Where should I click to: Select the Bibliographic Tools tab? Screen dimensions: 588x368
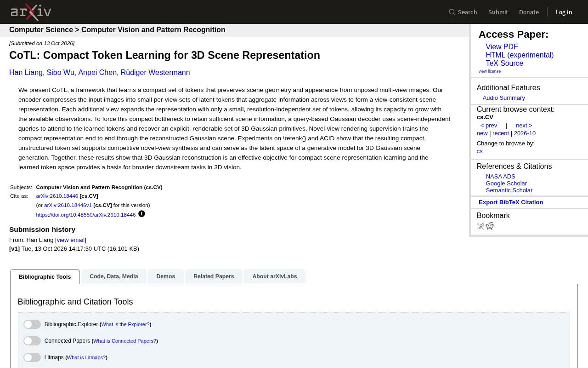(45, 277)
